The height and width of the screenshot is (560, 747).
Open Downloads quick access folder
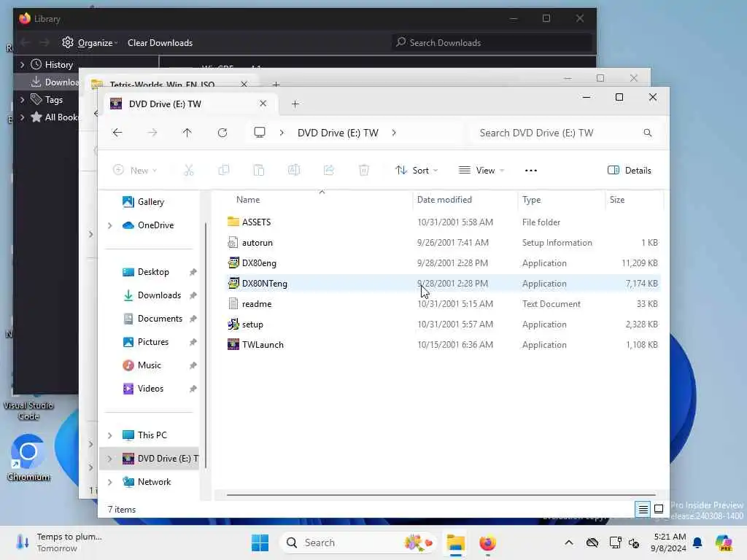click(159, 295)
